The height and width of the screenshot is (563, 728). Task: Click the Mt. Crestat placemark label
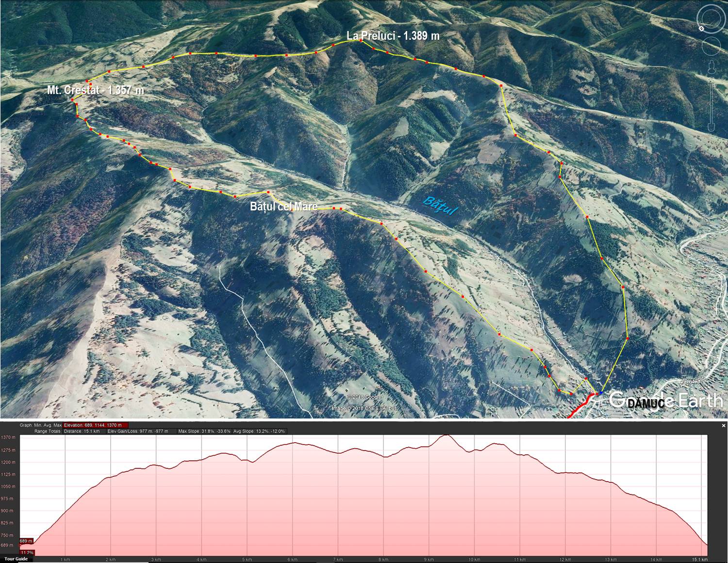pyautogui.click(x=95, y=90)
